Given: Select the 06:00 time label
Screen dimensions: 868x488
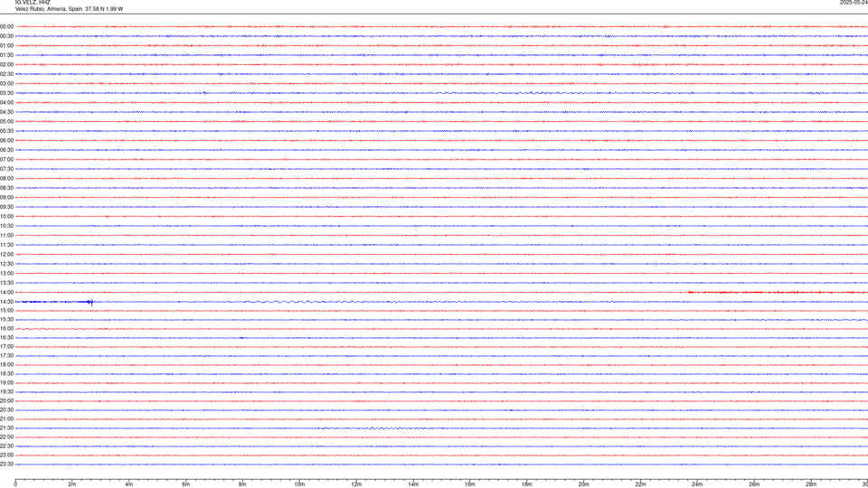Looking at the screenshot, I should pyautogui.click(x=6, y=141).
